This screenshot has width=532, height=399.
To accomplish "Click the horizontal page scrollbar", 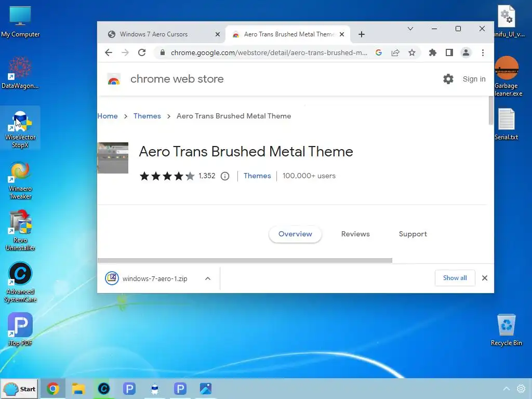I will point(245,261).
